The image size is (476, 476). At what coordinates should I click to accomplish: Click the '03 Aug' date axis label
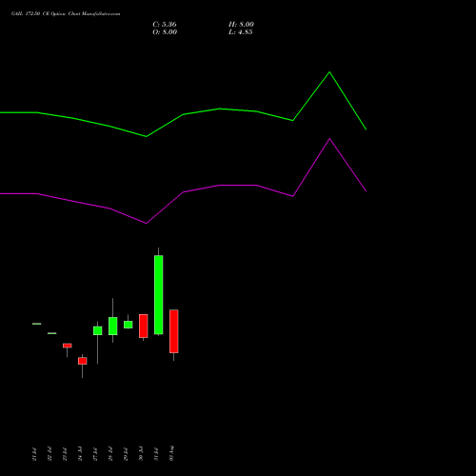coord(171,453)
